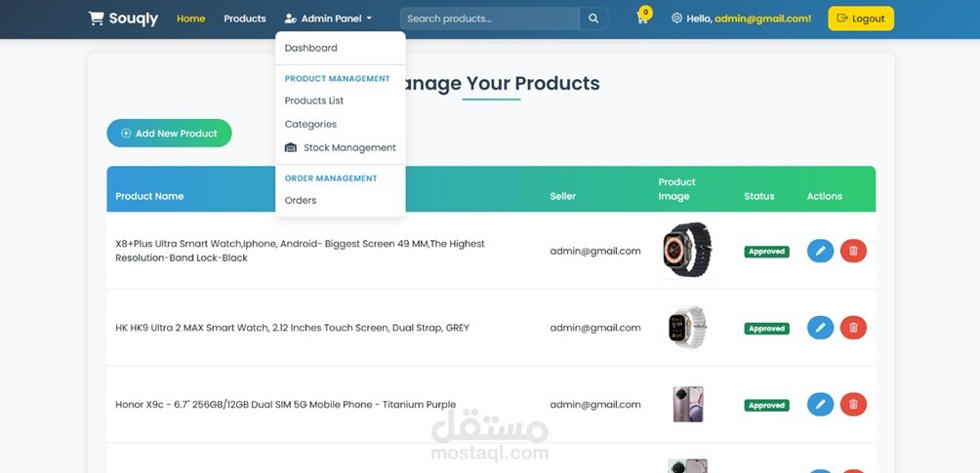Image resolution: width=980 pixels, height=473 pixels.
Task: Click the settings gear icon beside Hello
Action: click(676, 19)
